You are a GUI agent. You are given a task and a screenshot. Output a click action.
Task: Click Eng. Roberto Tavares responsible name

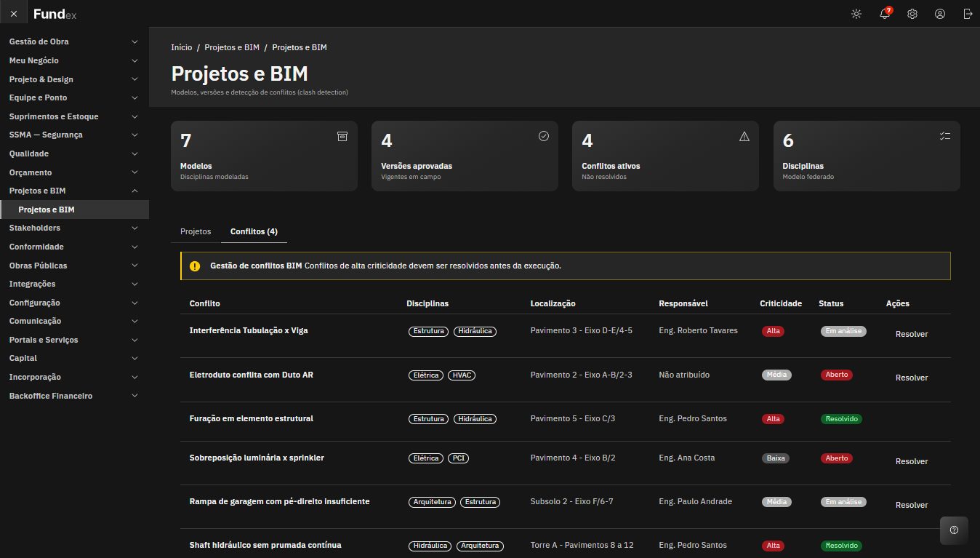698,330
